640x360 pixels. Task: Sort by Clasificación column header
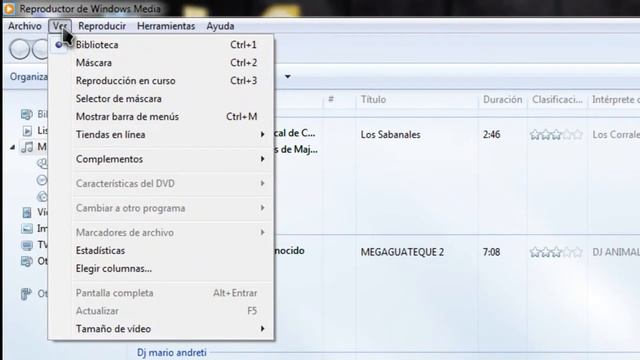coord(557,100)
